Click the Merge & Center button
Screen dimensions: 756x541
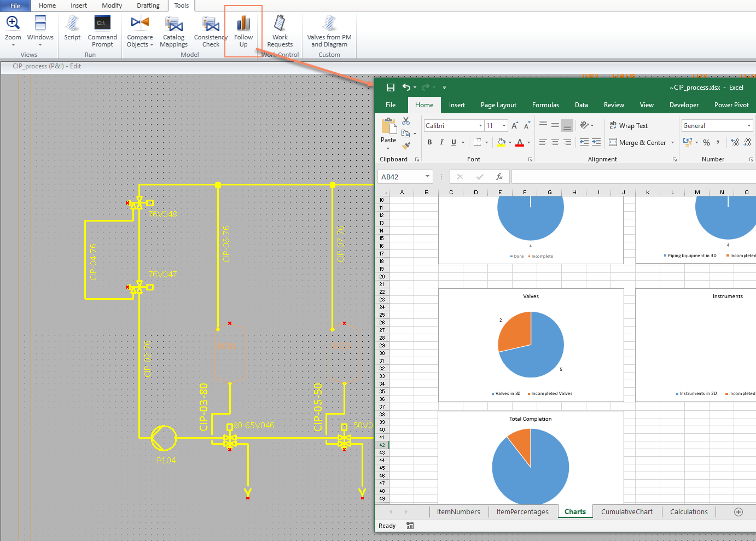click(x=637, y=143)
